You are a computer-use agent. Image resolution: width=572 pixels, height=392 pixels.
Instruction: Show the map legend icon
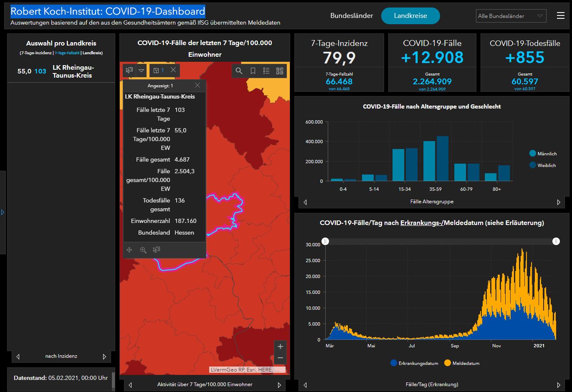click(266, 71)
